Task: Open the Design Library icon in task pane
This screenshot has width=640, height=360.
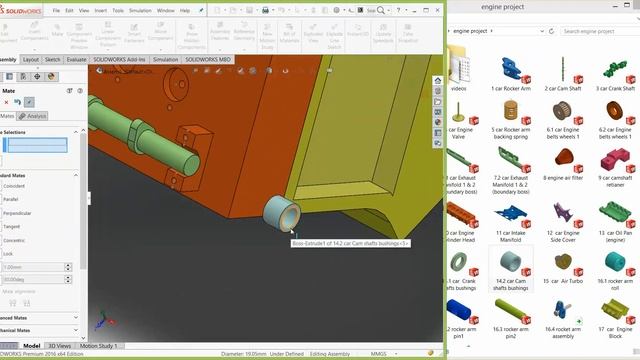Action: [438, 91]
